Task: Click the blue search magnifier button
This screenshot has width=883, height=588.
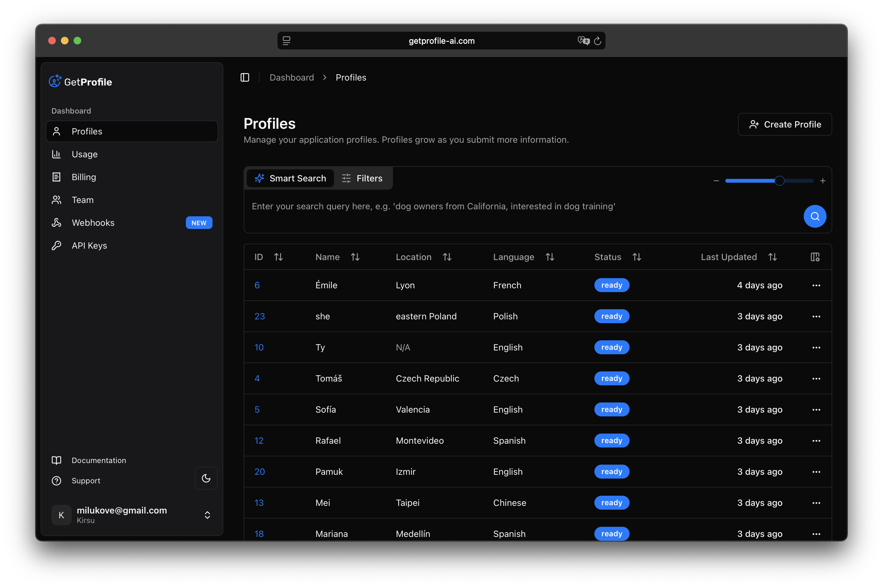Action: (x=814, y=216)
